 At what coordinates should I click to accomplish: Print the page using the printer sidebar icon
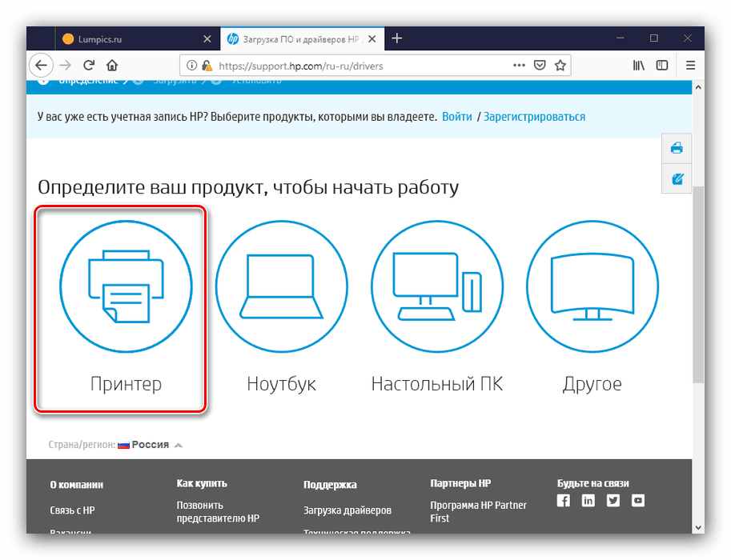677,148
